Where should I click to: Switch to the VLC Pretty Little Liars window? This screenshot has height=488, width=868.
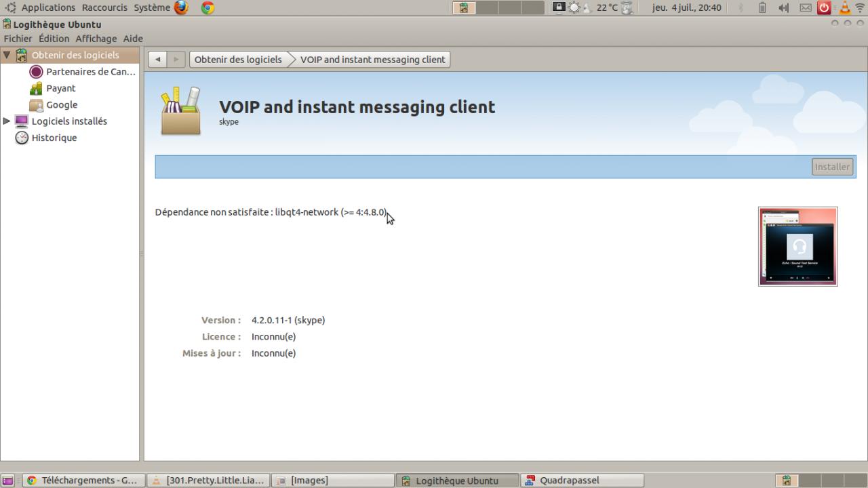pos(208,481)
